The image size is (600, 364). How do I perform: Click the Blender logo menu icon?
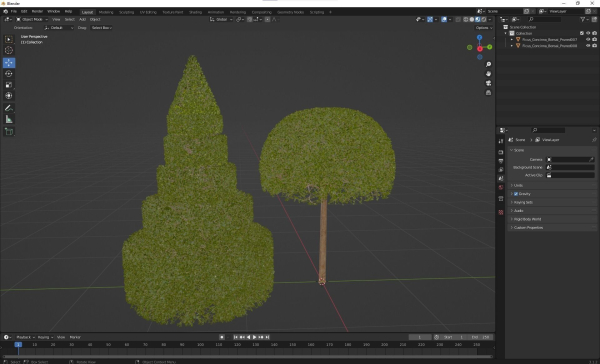pyautogui.click(x=5, y=11)
